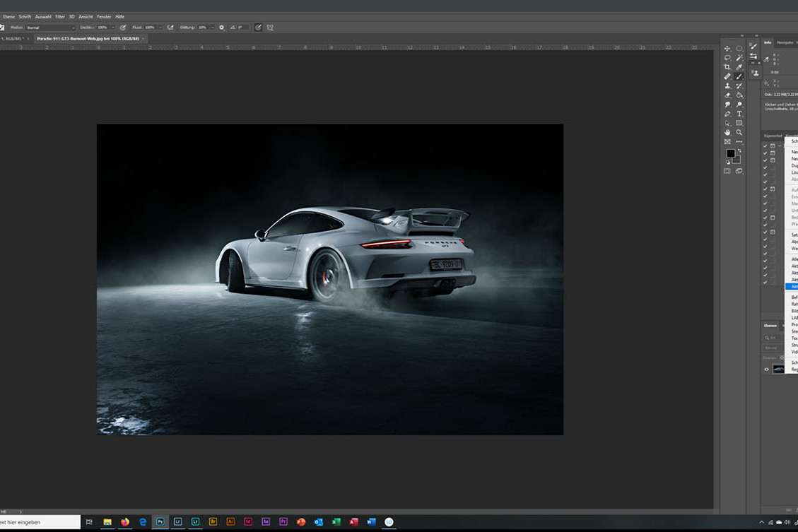This screenshot has height=532, width=798.
Task: Open the Edit Toolbar three-dots button
Action: (739, 142)
